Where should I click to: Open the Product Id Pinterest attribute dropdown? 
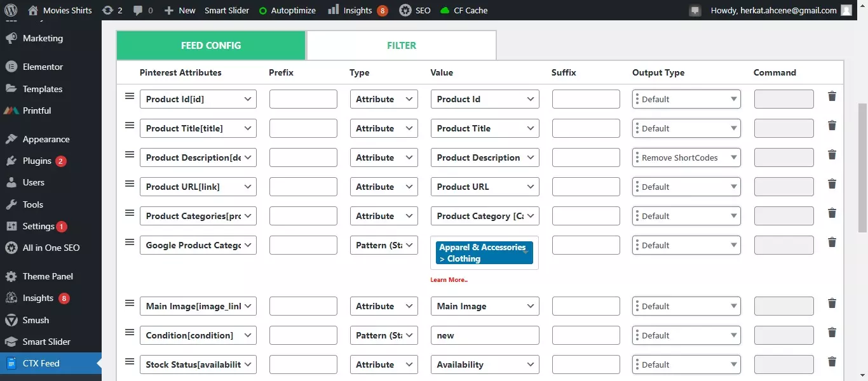(x=198, y=99)
